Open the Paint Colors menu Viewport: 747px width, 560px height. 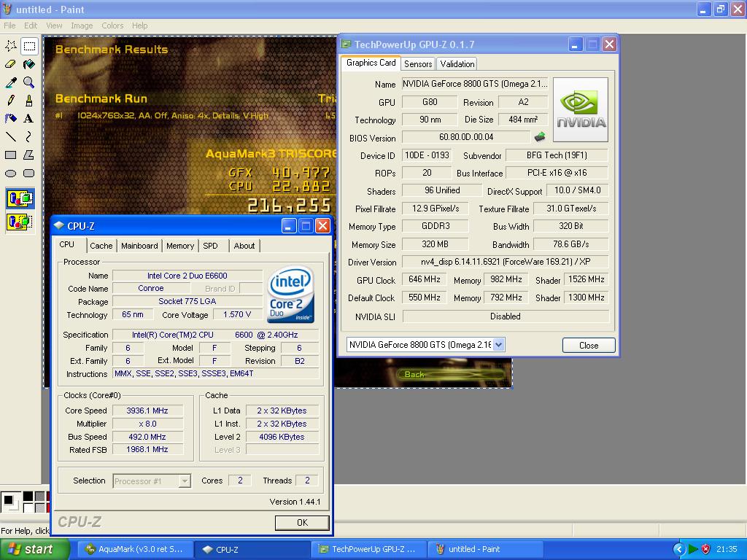pos(112,26)
